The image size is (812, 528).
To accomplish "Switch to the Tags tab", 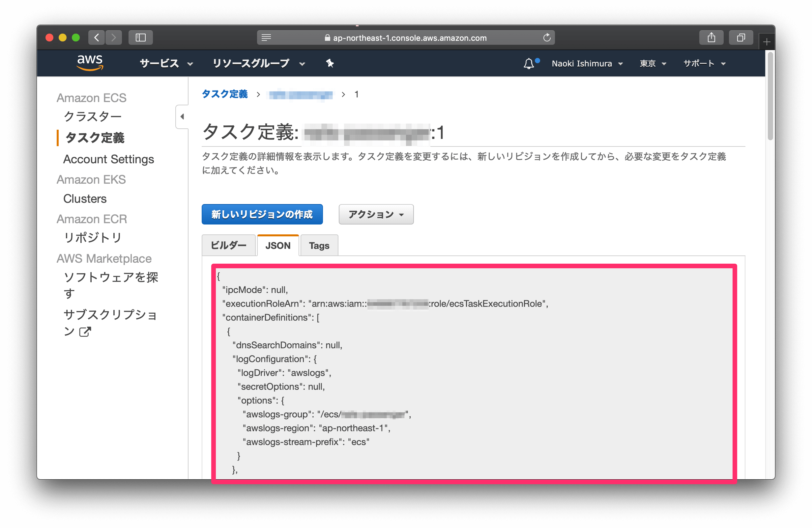I will tap(318, 245).
